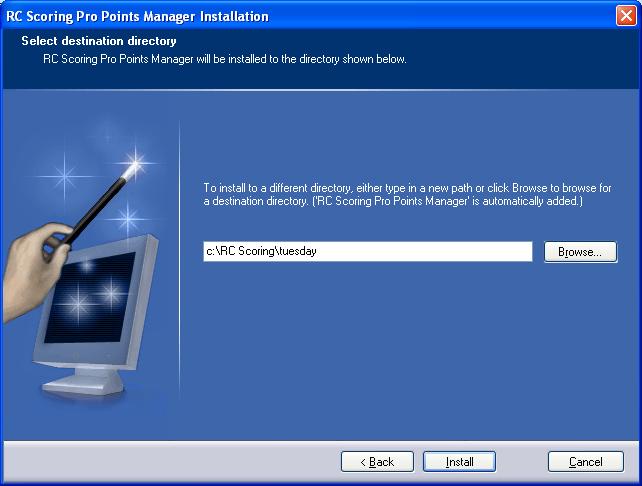This screenshot has height=486, width=642.
Task: Click the word "tuesday" in the path
Action: tap(298, 252)
